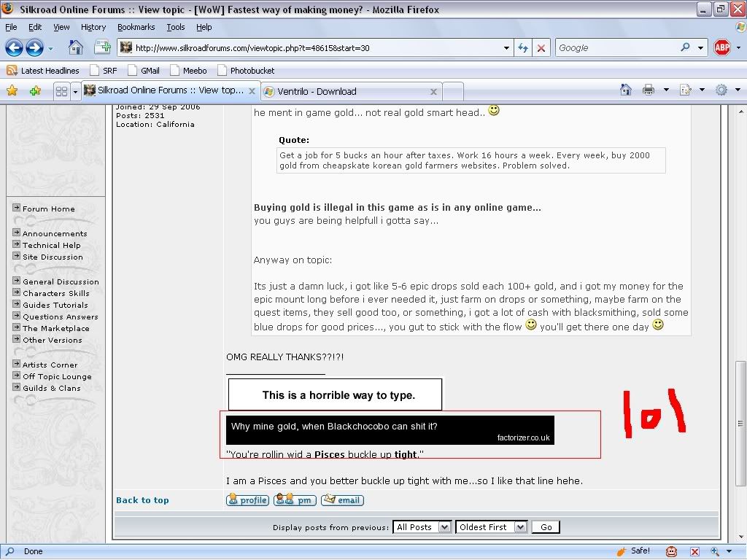Show all tabs with the grid icon
Viewport: 747px width, 560px height.
coord(61,91)
